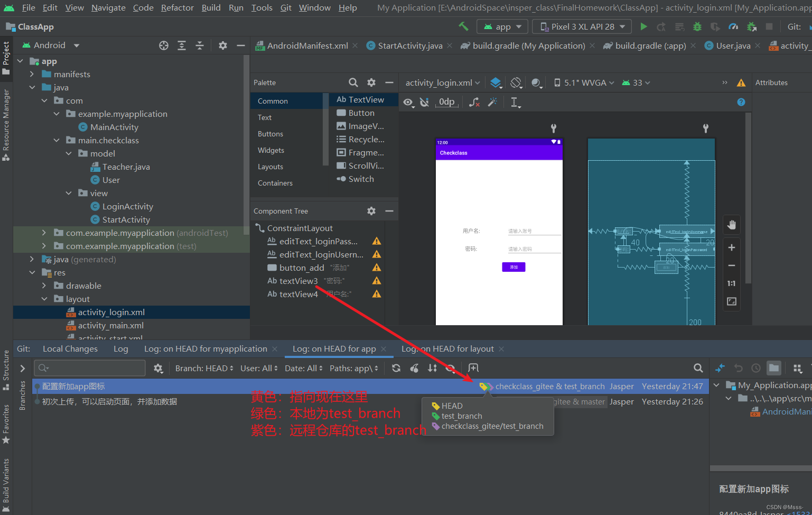Viewport: 812px width, 515px height.
Task: Open new Git log tab icon
Action: point(473,368)
